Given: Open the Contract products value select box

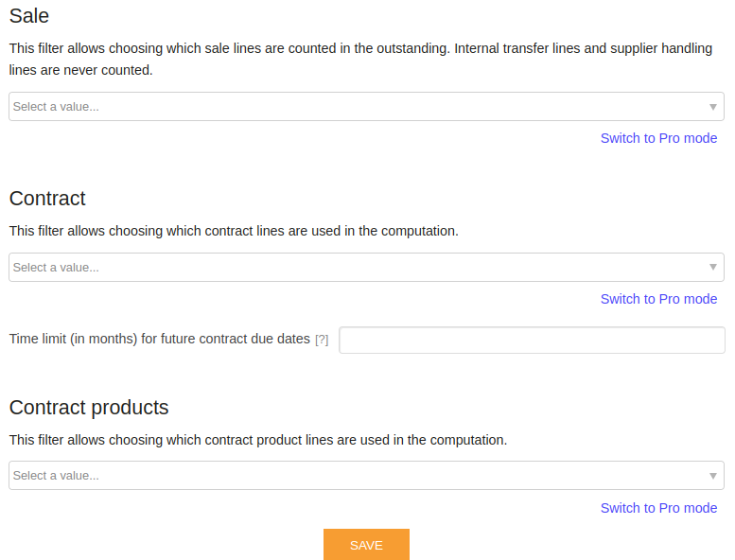Looking at the screenshot, I should (367, 475).
